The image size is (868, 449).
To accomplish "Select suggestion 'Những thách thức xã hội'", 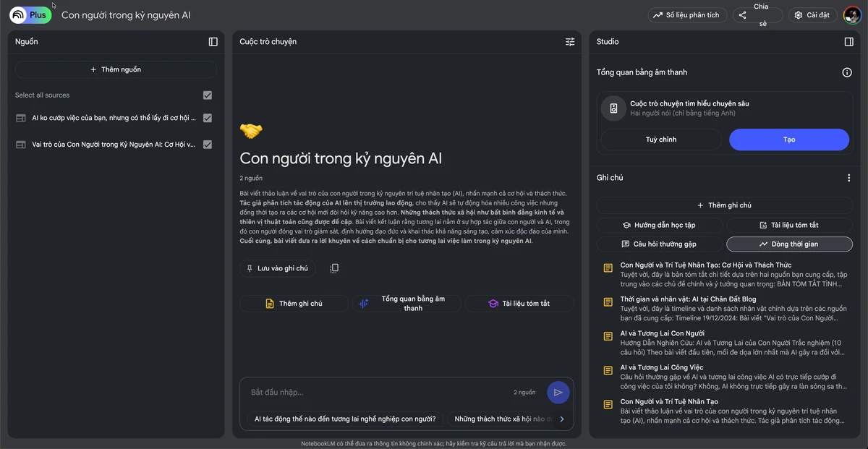I will (501, 419).
